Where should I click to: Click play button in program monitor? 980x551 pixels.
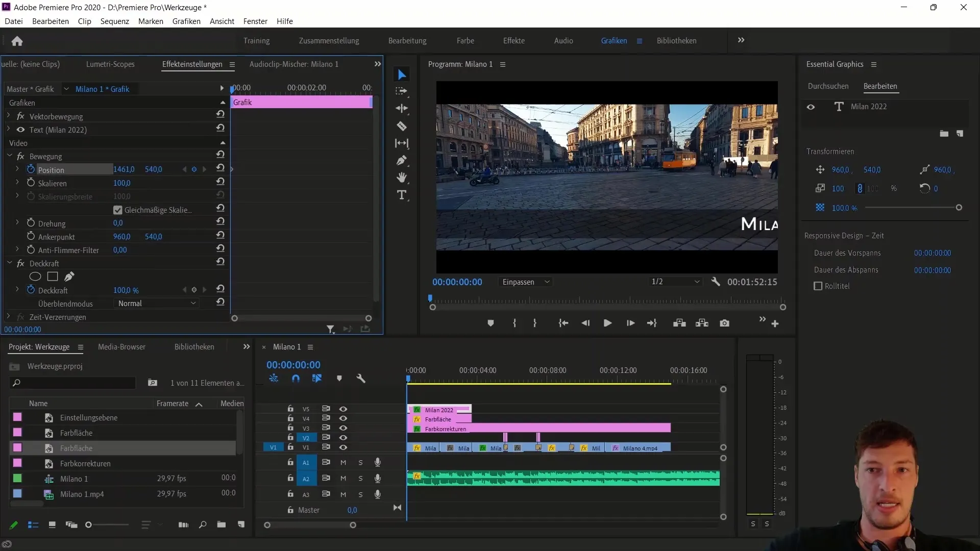[606, 323]
